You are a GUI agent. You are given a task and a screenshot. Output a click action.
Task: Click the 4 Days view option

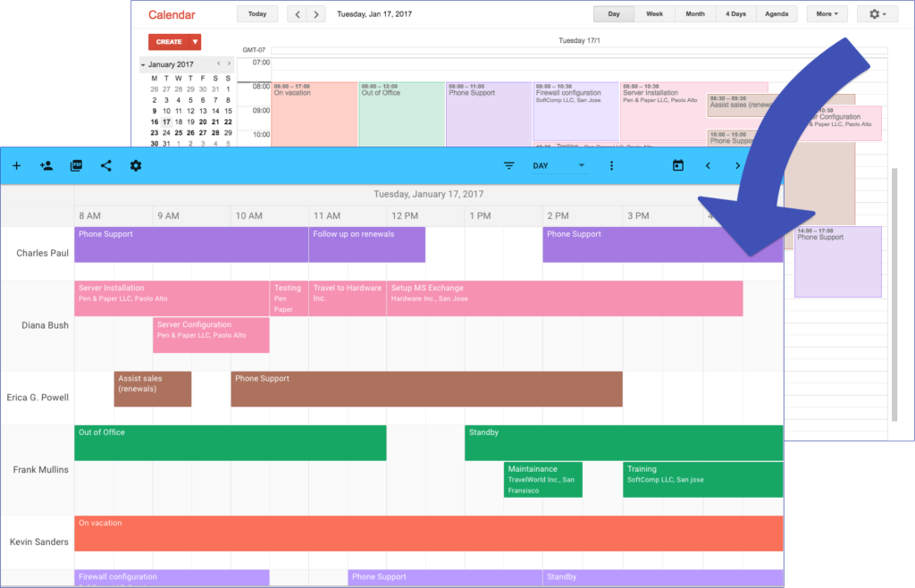click(735, 13)
